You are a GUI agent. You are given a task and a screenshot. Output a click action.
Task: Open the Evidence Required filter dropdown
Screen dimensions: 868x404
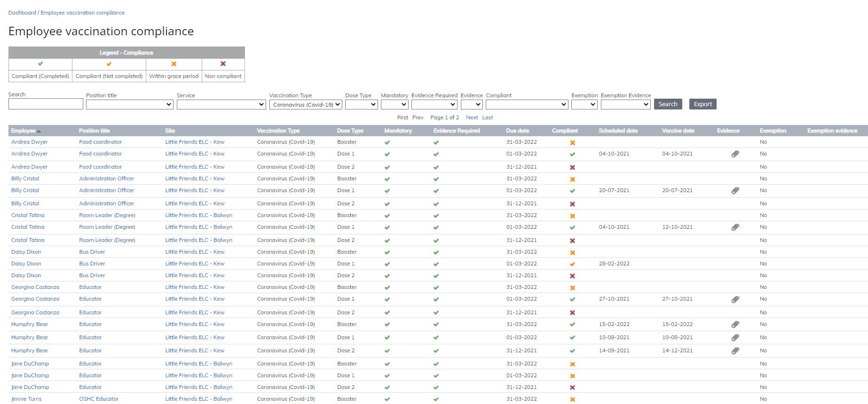434,105
